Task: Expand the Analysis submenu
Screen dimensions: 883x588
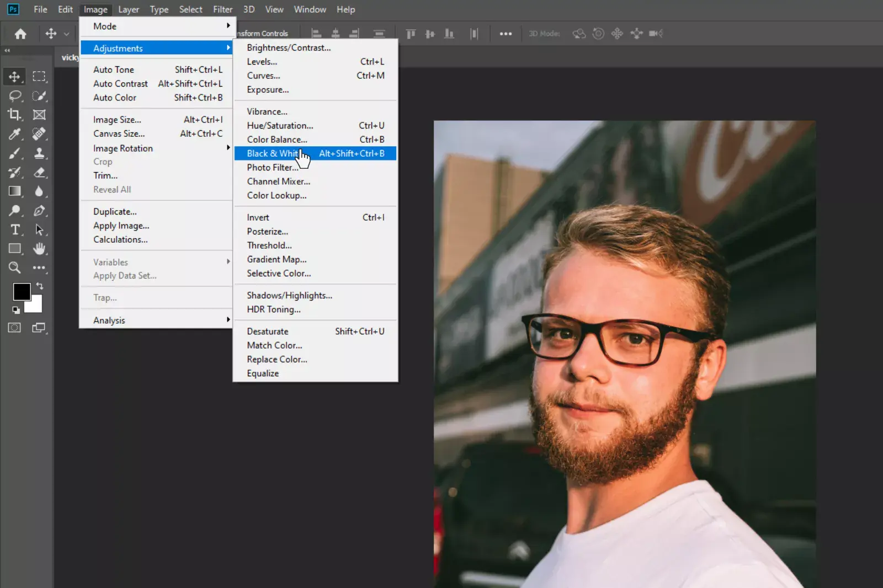Action: (x=109, y=320)
